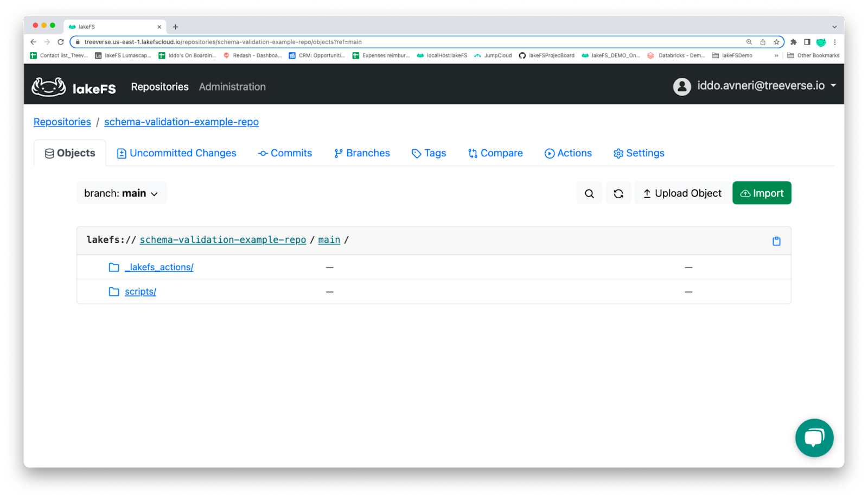The image size is (868, 499).
Task: Open the lakeFS_DEMO_On... bookmark
Action: tap(611, 55)
